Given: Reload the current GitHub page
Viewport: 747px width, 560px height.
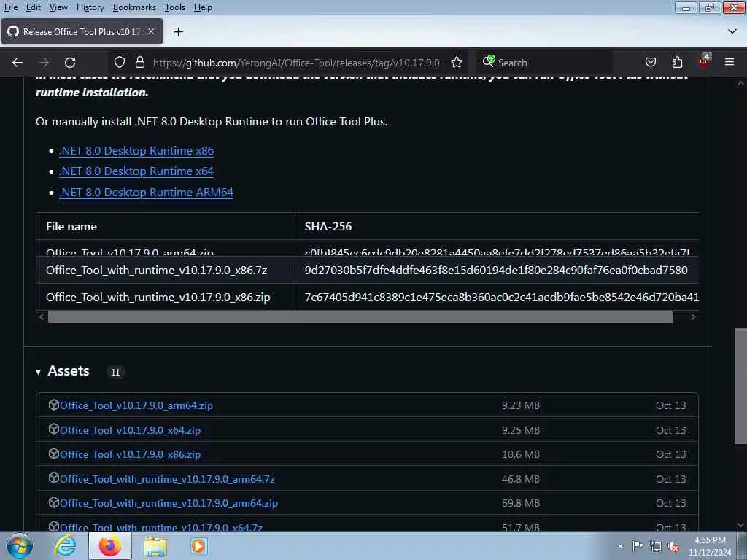Looking at the screenshot, I should pos(70,63).
